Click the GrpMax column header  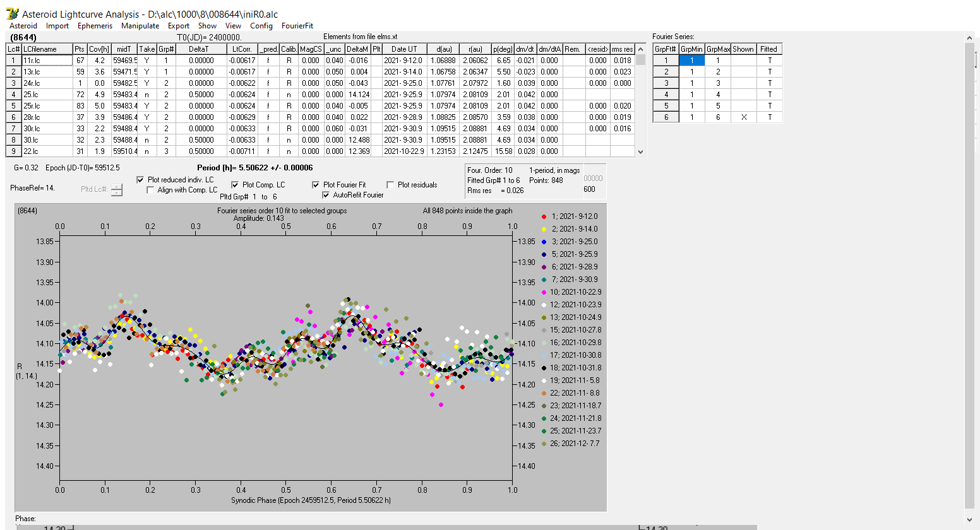pos(718,49)
